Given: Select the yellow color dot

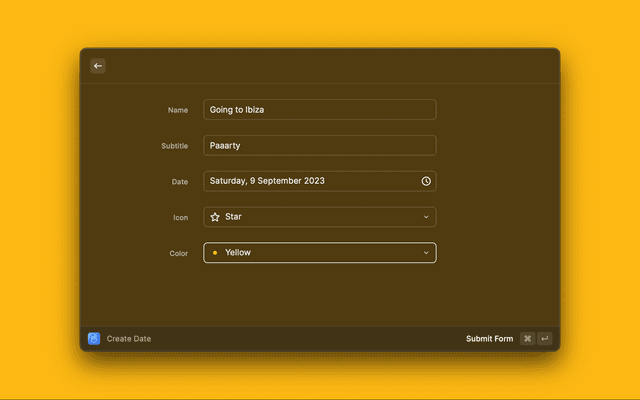Looking at the screenshot, I should (215, 253).
